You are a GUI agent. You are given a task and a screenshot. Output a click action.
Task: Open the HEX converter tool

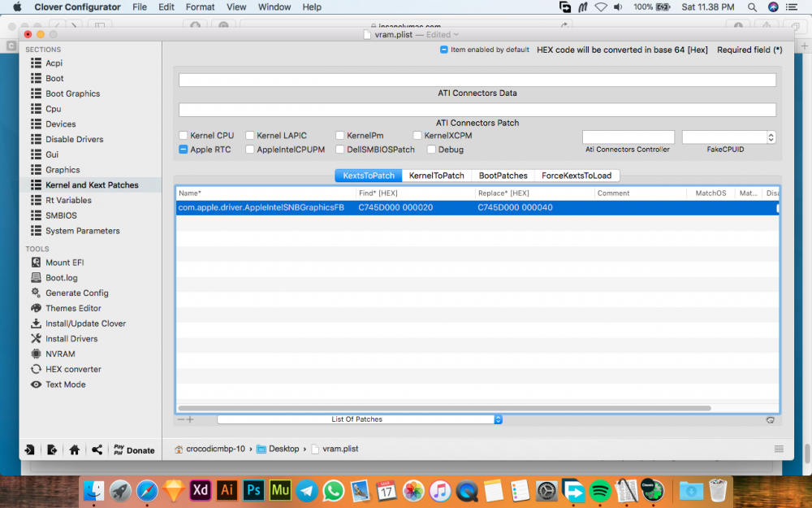[73, 369]
